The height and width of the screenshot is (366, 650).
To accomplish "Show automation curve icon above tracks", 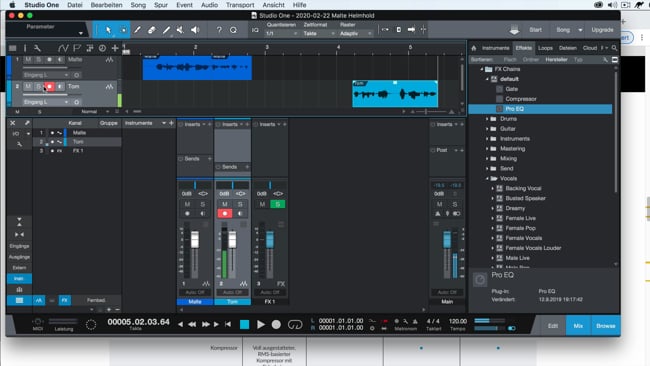I will click(63, 48).
